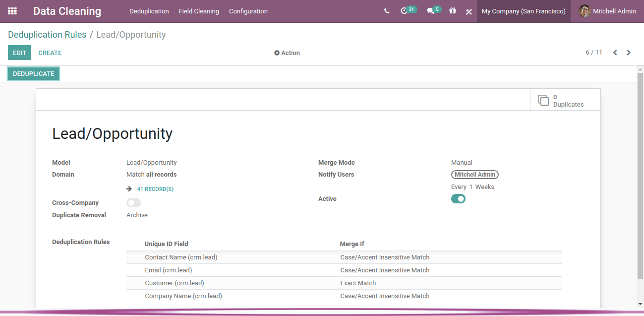Toggle the Active switch off
This screenshot has height=316, width=644.
tap(458, 199)
